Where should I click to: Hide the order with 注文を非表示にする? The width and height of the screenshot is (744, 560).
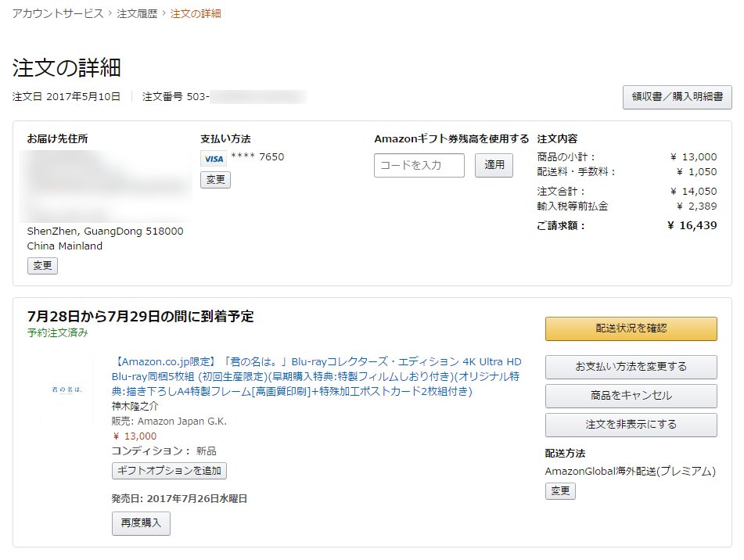[631, 425]
